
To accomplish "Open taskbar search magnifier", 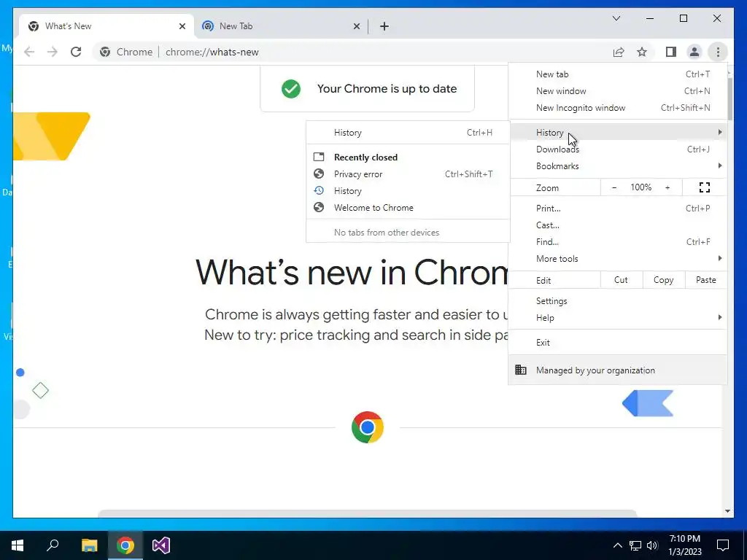I will pos(53,545).
